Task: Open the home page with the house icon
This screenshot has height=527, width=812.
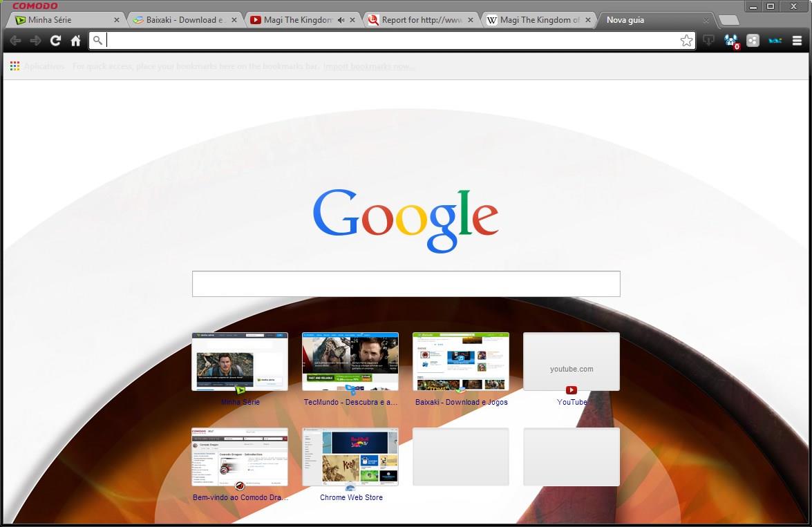Action: tap(75, 40)
